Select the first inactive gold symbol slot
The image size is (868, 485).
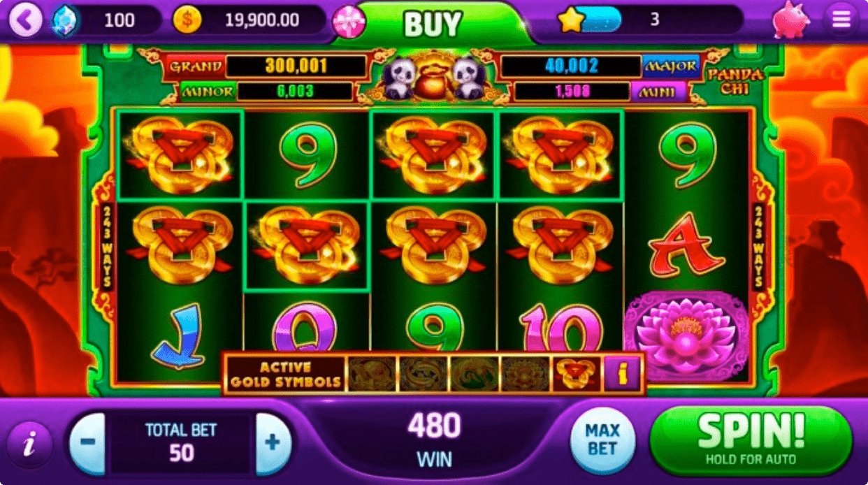(372, 374)
